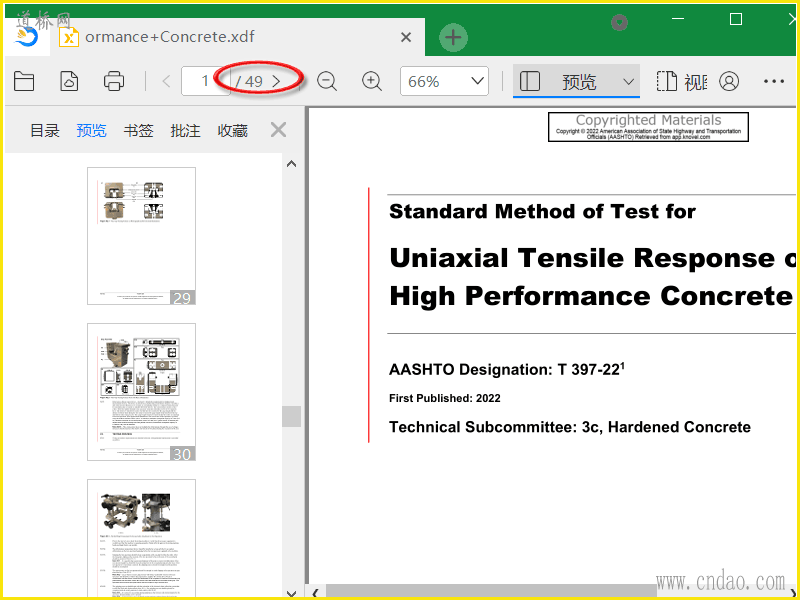Switch to the 书签 tab
The width and height of the screenshot is (800, 600).
click(x=138, y=131)
